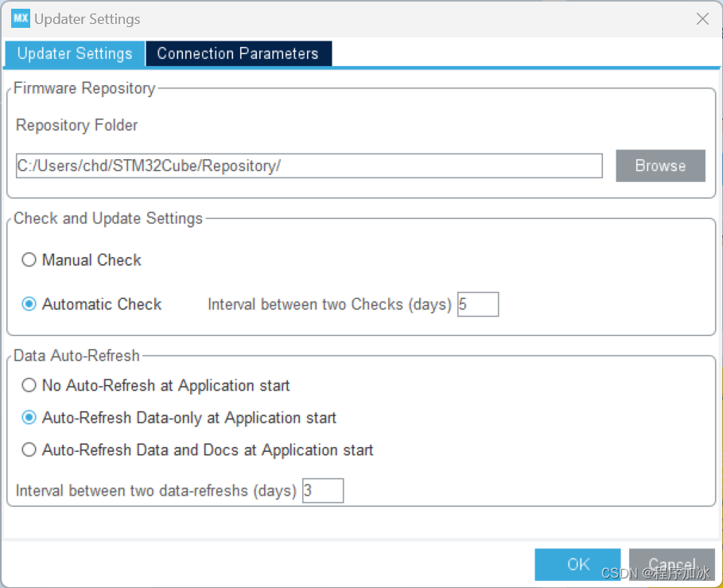The width and height of the screenshot is (723, 588).
Task: Enable the Automatic Check radio button
Action: point(29,304)
